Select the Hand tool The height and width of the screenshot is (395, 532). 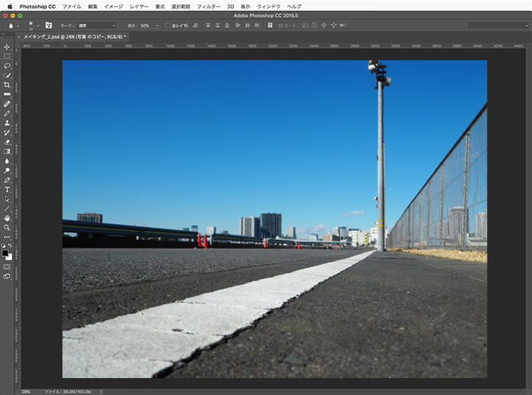(x=7, y=218)
